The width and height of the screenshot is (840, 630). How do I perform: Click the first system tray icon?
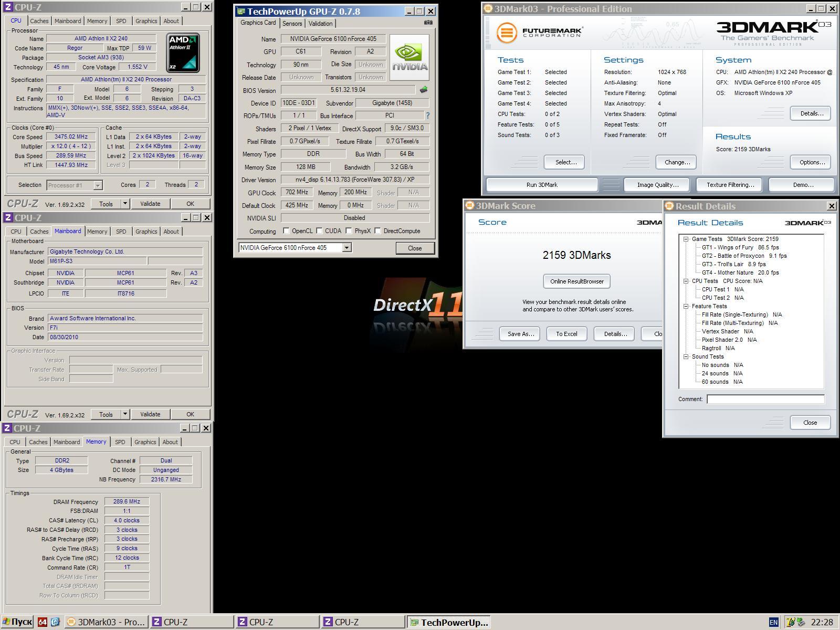click(790, 622)
